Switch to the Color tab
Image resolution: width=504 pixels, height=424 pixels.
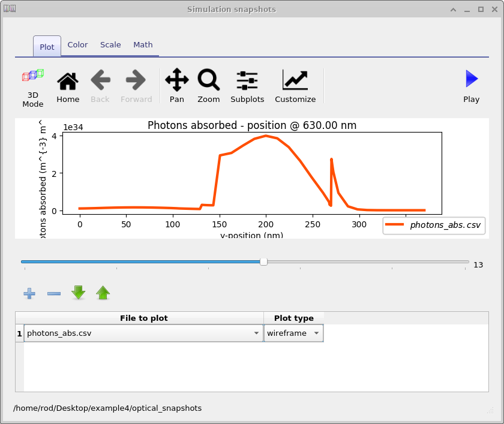click(77, 45)
